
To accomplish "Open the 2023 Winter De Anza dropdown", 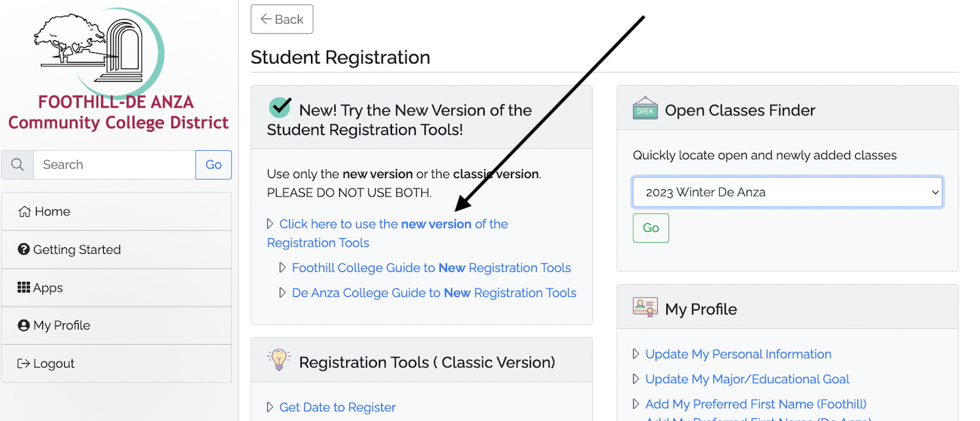I will click(x=787, y=193).
